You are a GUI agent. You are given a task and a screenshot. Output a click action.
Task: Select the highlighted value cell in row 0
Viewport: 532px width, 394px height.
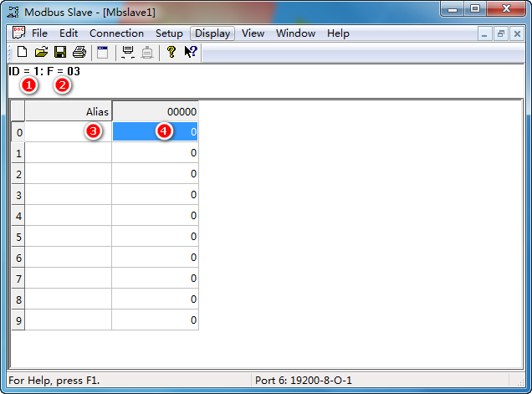coord(155,131)
